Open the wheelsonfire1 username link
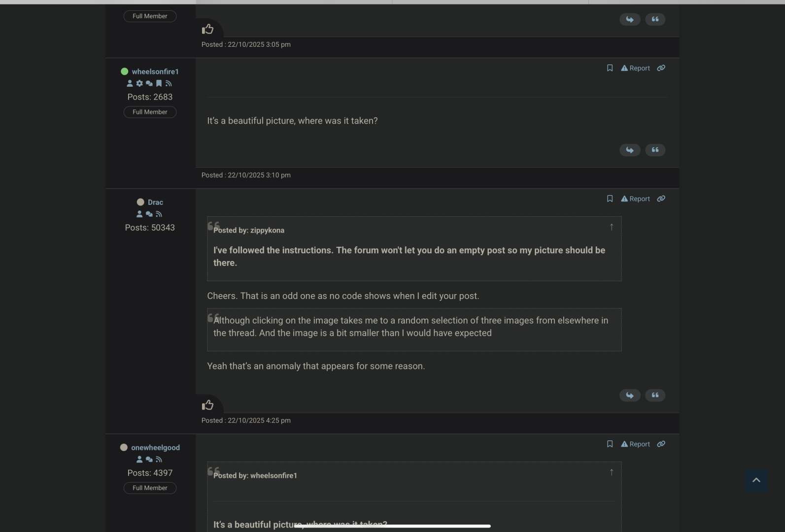Image resolution: width=785 pixels, height=532 pixels. (155, 71)
